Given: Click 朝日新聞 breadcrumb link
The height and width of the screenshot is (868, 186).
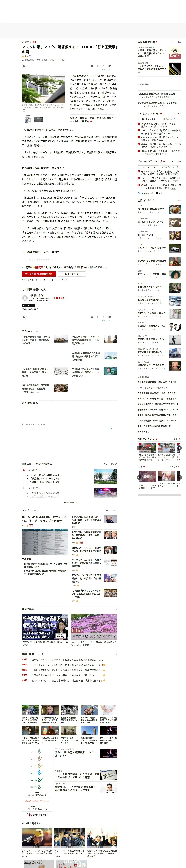Looking at the screenshot, I should (25, 42).
